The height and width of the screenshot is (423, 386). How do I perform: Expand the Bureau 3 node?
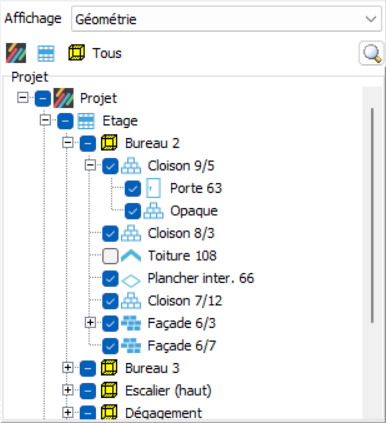[68, 368]
